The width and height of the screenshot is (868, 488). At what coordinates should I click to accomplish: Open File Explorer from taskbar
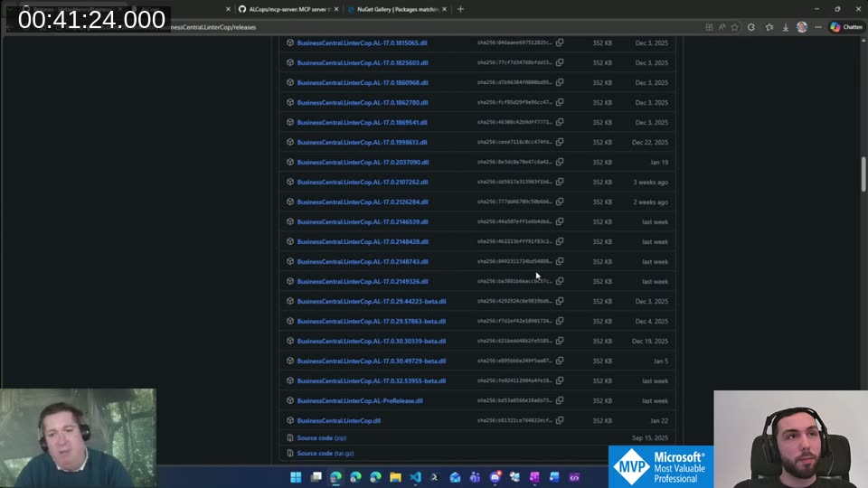tap(395, 477)
